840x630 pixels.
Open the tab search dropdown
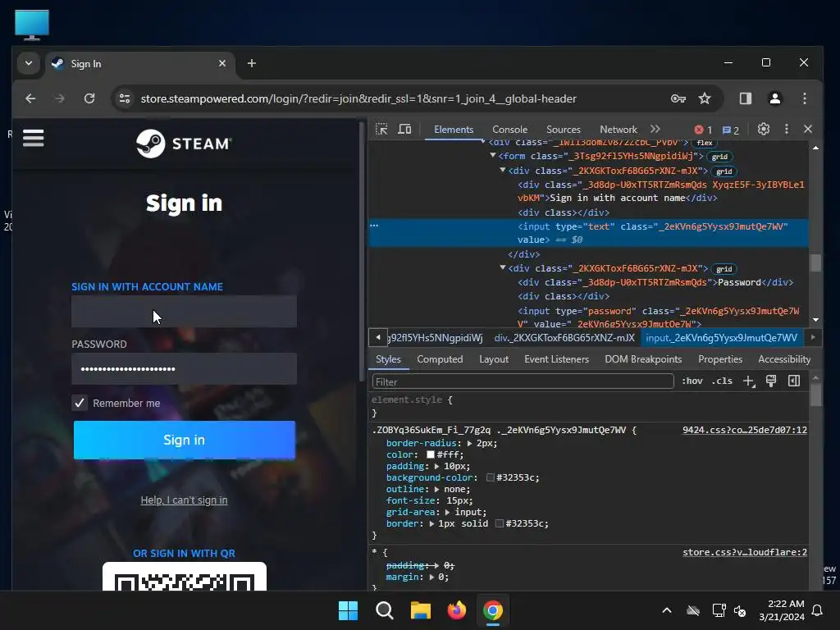29,63
